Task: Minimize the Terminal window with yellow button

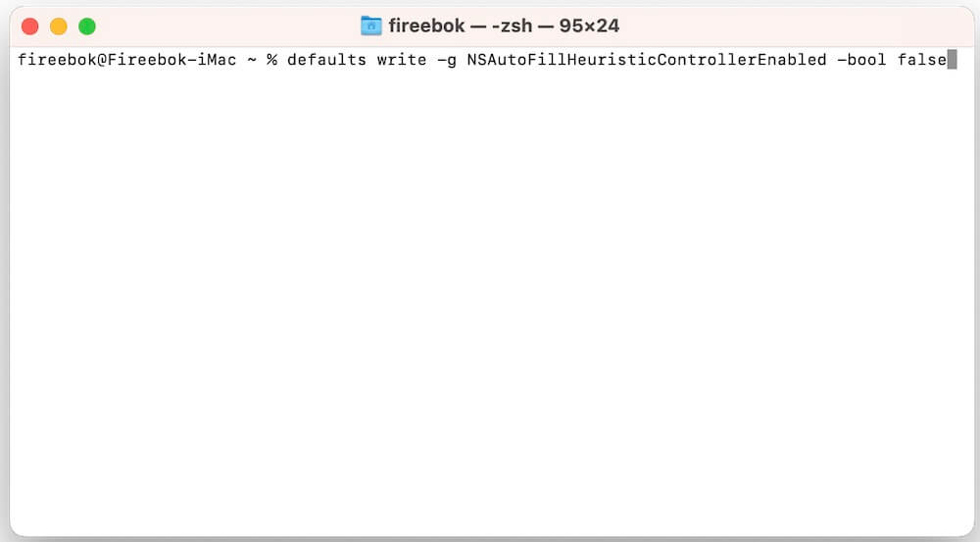Action: [x=59, y=26]
